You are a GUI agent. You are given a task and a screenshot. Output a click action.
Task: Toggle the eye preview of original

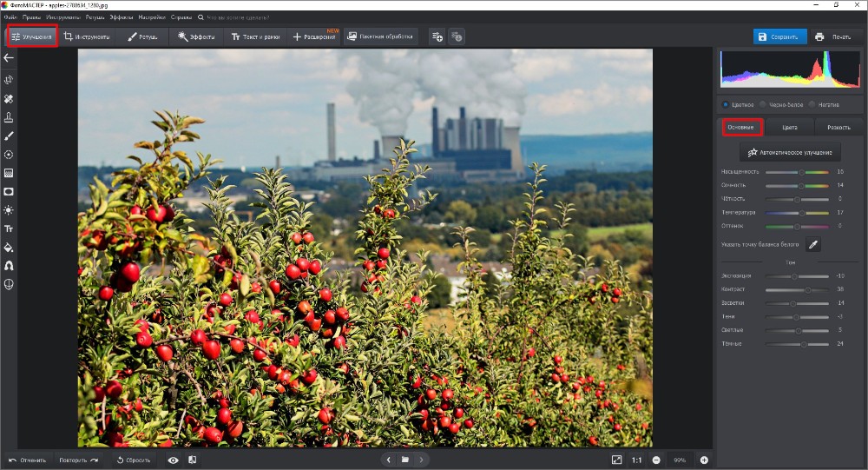coord(173,460)
